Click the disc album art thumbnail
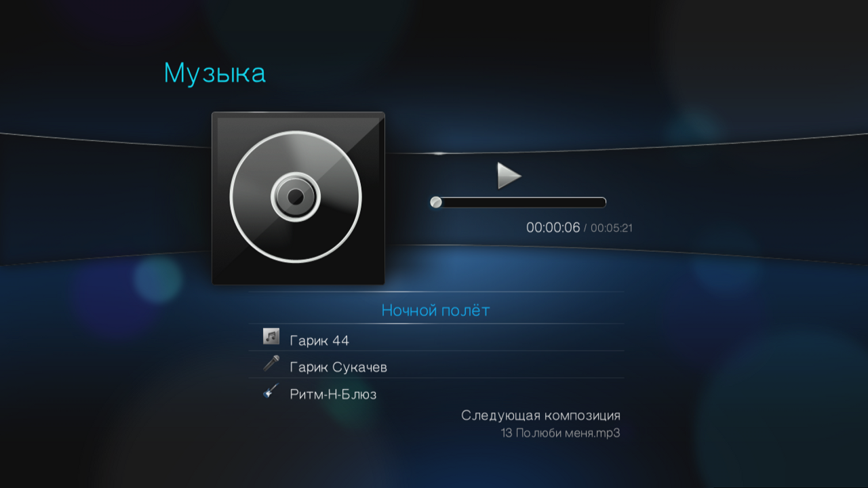Image resolution: width=868 pixels, height=488 pixels. (x=298, y=198)
